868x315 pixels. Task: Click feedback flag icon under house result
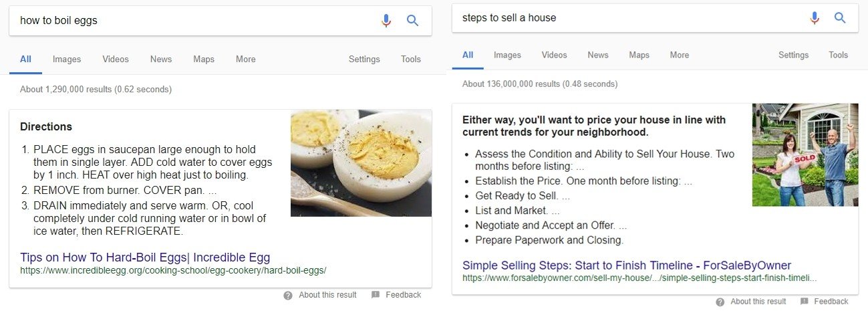click(x=805, y=302)
